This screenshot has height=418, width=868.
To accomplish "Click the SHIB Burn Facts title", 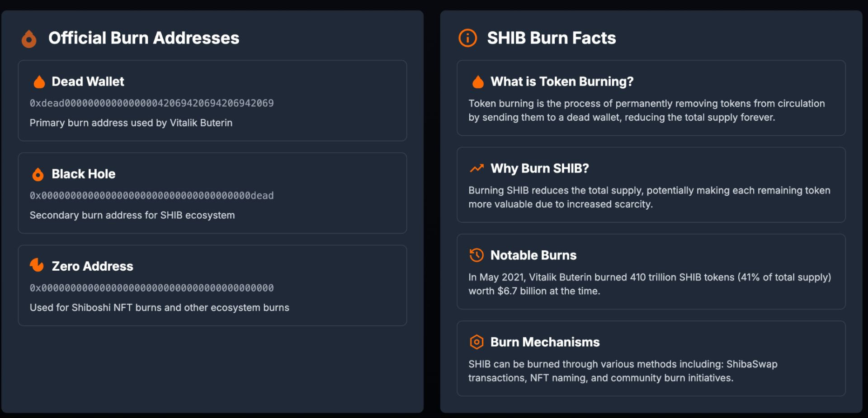I will pos(552,38).
